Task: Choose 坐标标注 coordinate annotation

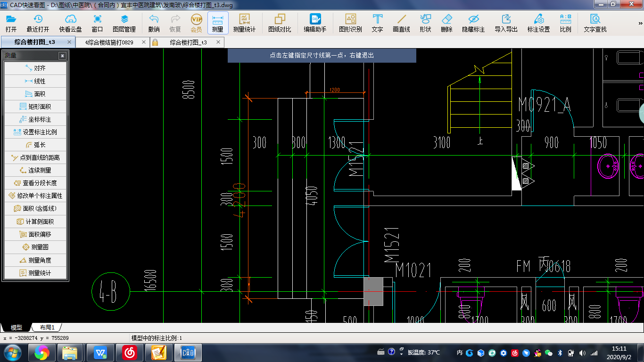Action: click(35, 119)
